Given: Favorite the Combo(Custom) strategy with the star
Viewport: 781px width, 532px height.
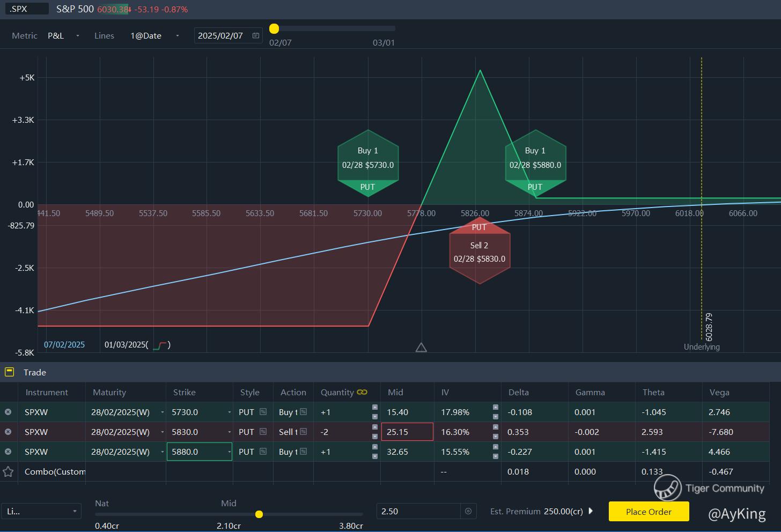Looking at the screenshot, I should coord(8,472).
